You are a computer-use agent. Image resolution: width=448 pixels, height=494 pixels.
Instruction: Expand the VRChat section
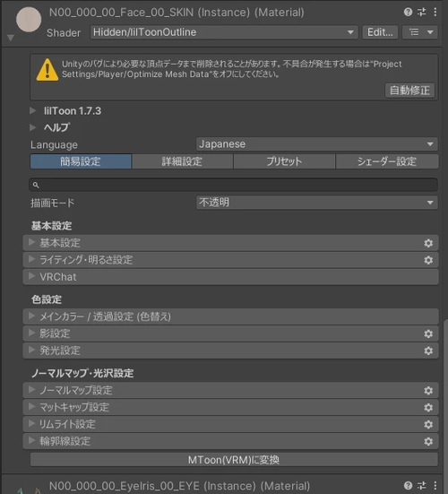coord(230,277)
